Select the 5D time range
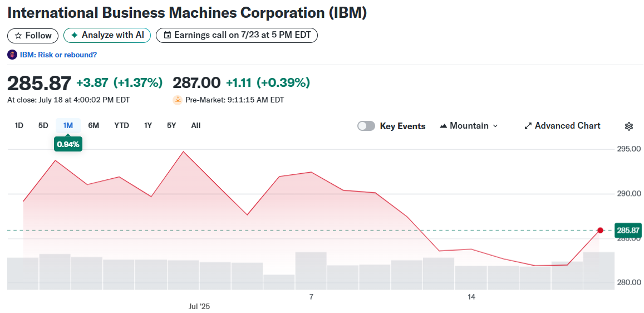This screenshot has height=313, width=644. [x=43, y=126]
